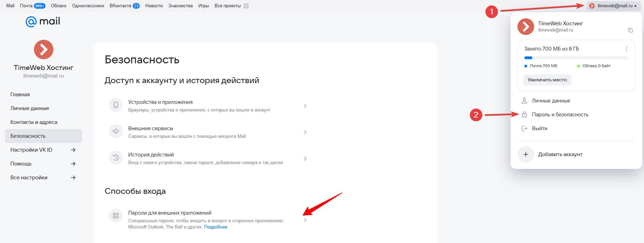Open the all projects grid icon

tap(246, 6)
